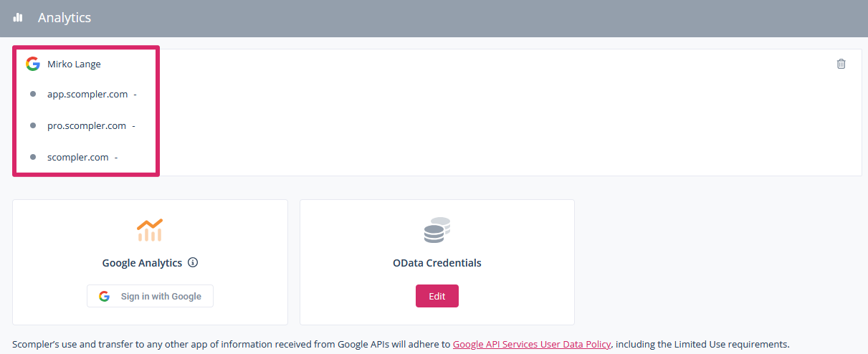Click the status dot beside scompler.com
Screen dimensions: 868x354
(x=33, y=157)
